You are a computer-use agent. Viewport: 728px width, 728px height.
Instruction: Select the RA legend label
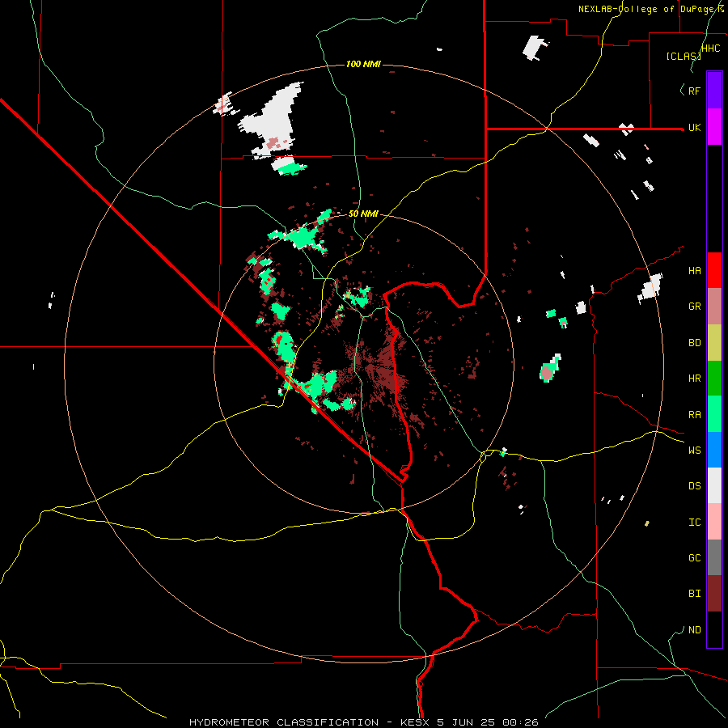click(694, 415)
